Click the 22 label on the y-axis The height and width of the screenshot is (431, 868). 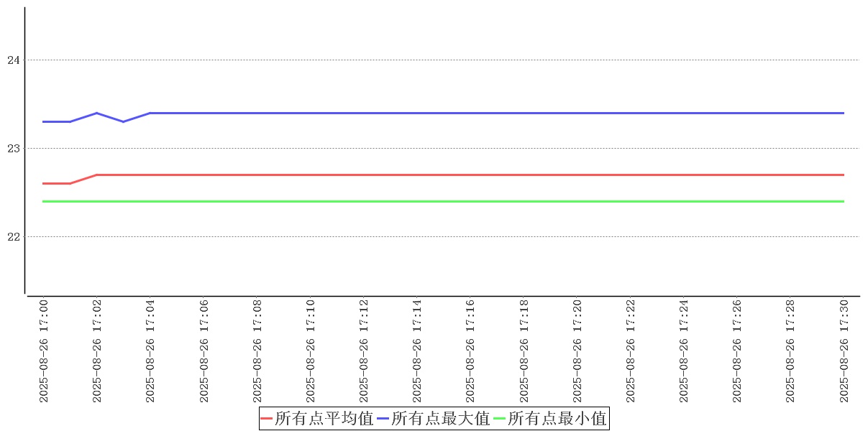(x=13, y=237)
